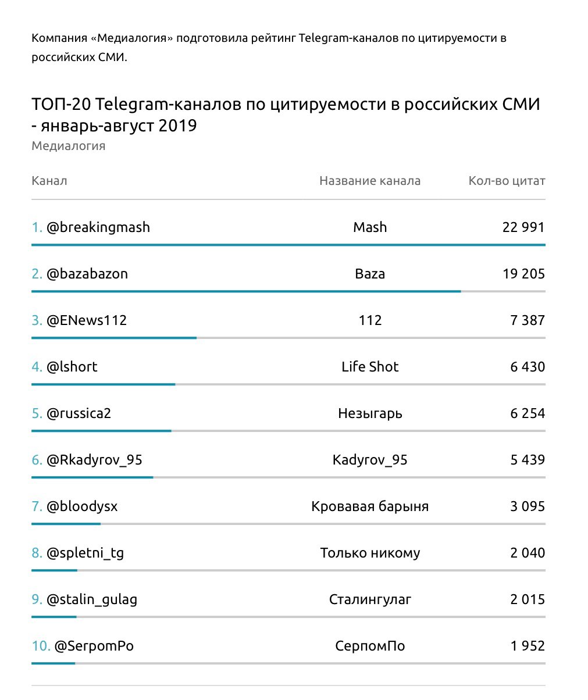Select the @ENews112 channel handle

(x=86, y=320)
